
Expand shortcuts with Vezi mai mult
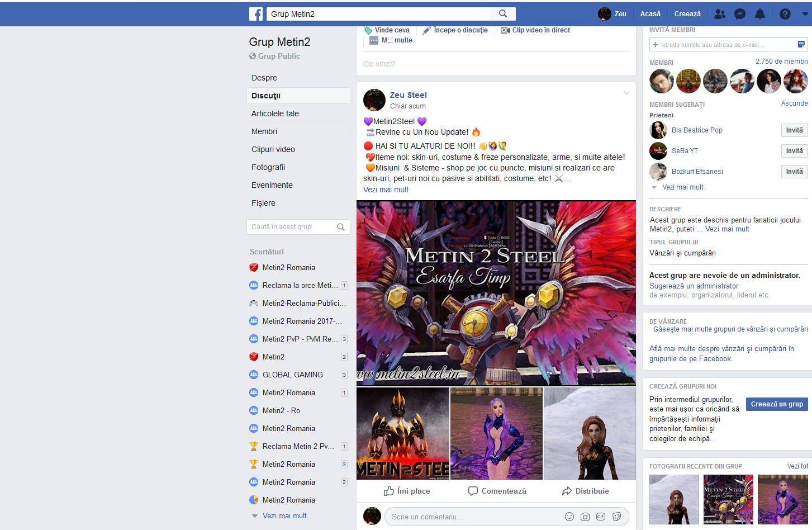[284, 516]
